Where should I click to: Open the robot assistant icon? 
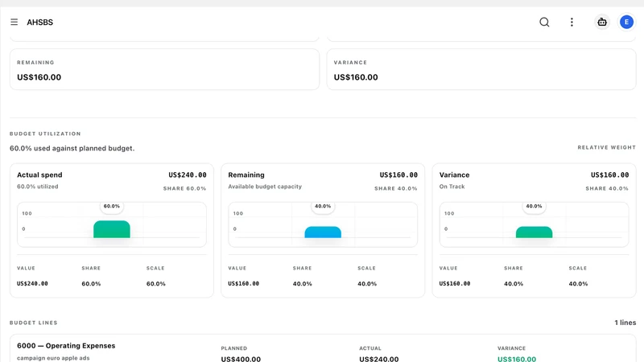pyautogui.click(x=602, y=23)
